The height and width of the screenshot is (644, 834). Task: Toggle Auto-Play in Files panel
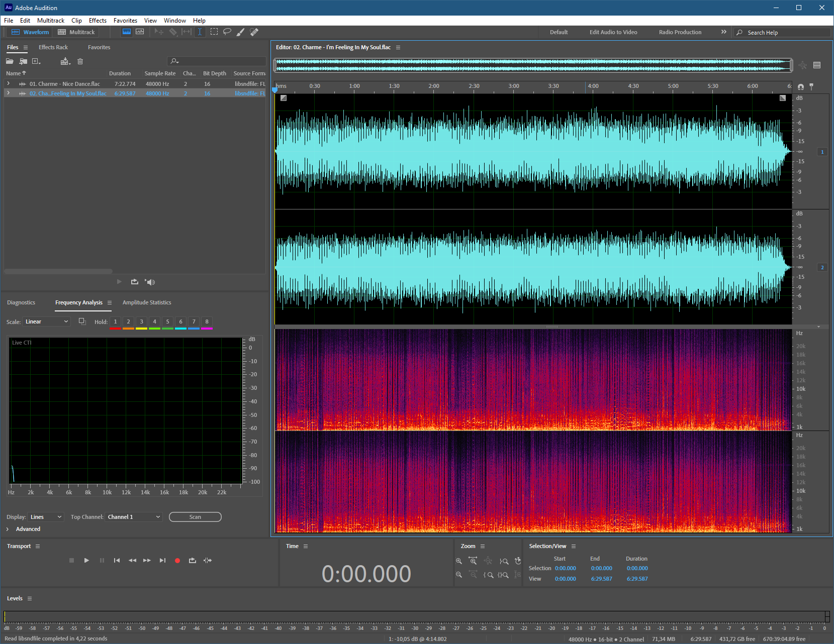click(x=150, y=282)
